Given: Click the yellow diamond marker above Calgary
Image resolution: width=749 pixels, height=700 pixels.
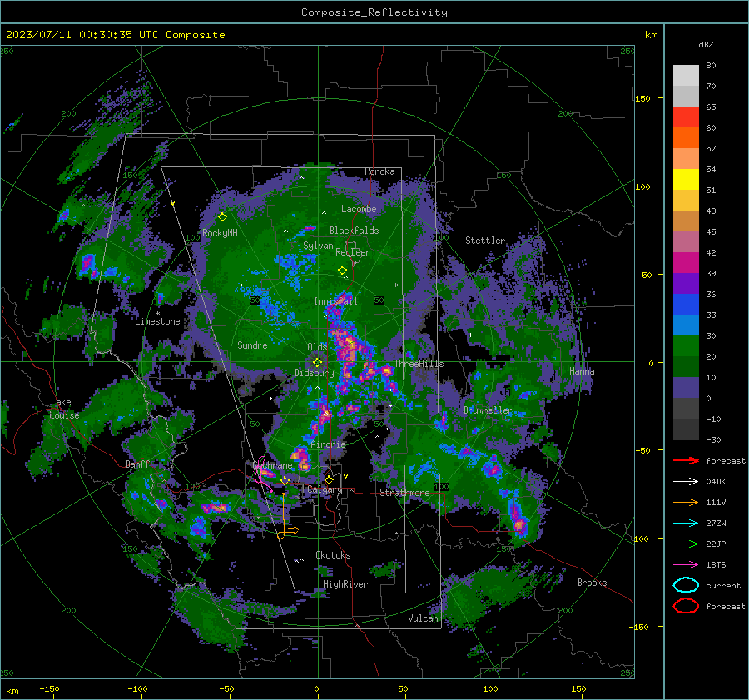Looking at the screenshot, I should 329,479.
